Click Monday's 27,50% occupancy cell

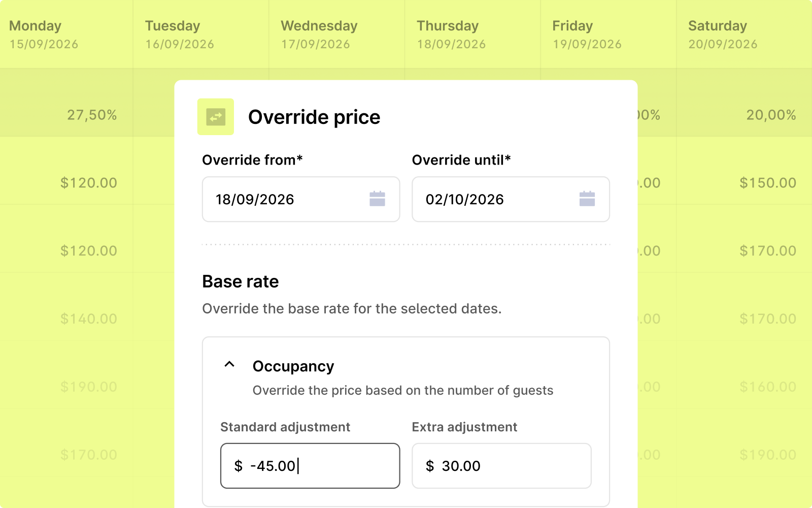[92, 115]
